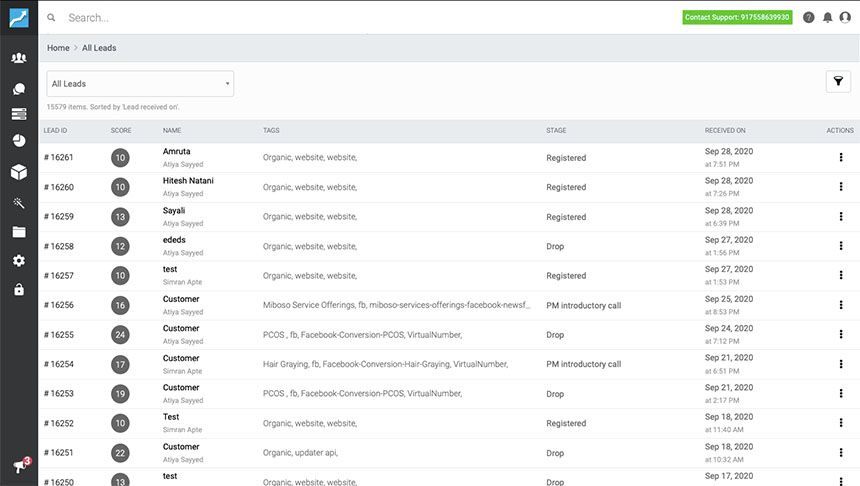Click Drop stage for lead #16258

(x=555, y=246)
